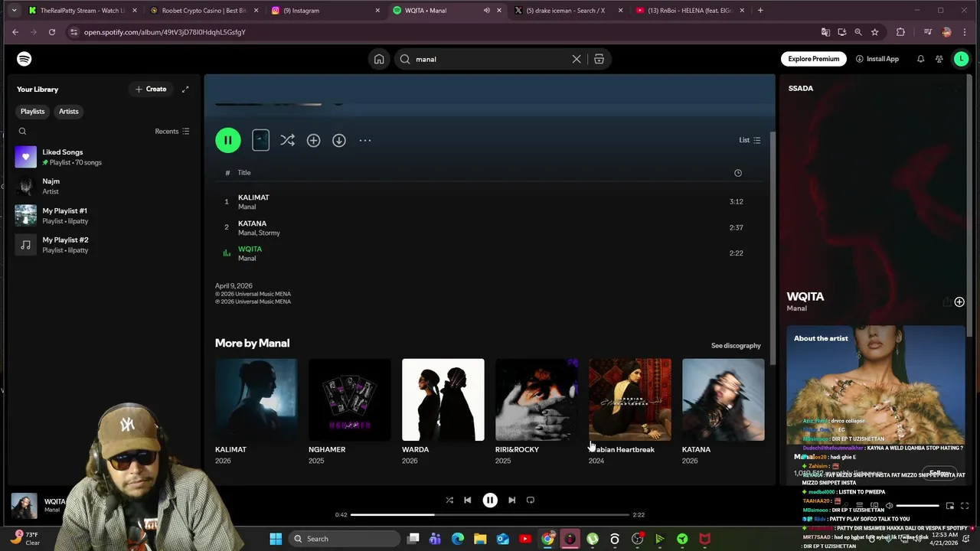Mute the WQITA tab audio speaker icon

pos(486,11)
